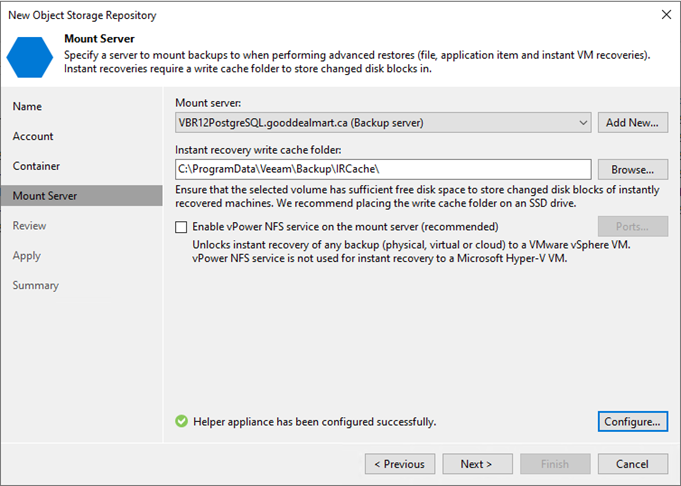Go to the Account wizard step
Screen dimensions: 681x486
pyautogui.click(x=33, y=136)
